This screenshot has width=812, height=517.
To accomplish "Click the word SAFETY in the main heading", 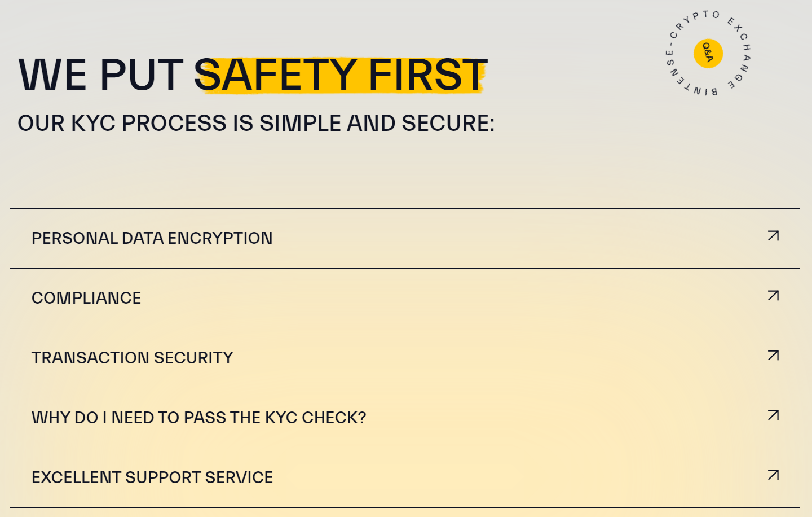I will tap(276, 75).
